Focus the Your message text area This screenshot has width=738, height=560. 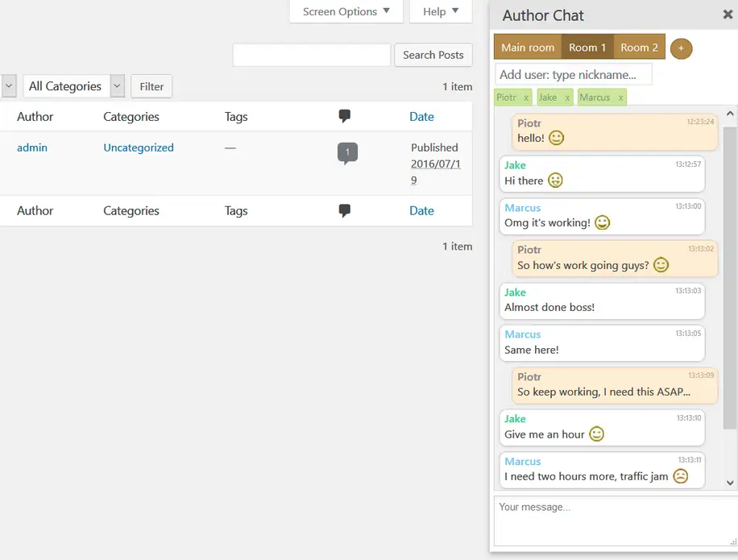(x=612, y=521)
